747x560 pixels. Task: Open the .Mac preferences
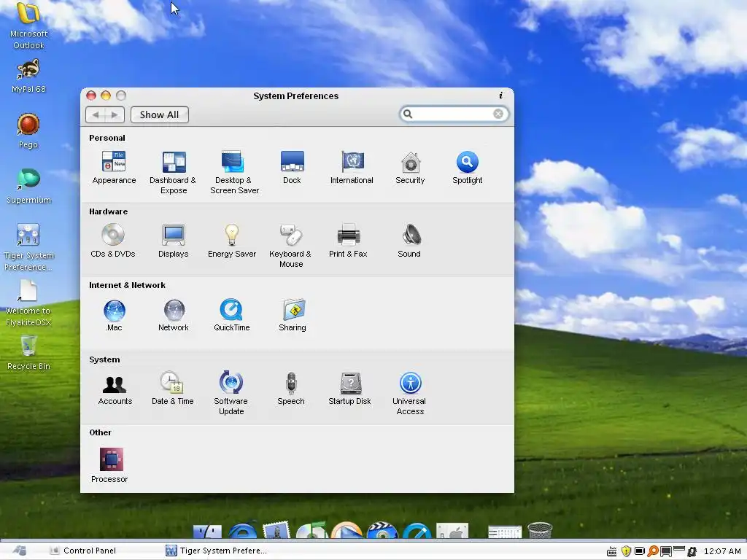pyautogui.click(x=115, y=315)
